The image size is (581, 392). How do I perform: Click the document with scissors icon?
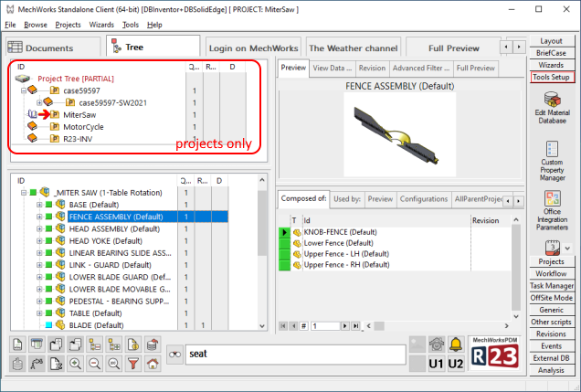(x=56, y=364)
